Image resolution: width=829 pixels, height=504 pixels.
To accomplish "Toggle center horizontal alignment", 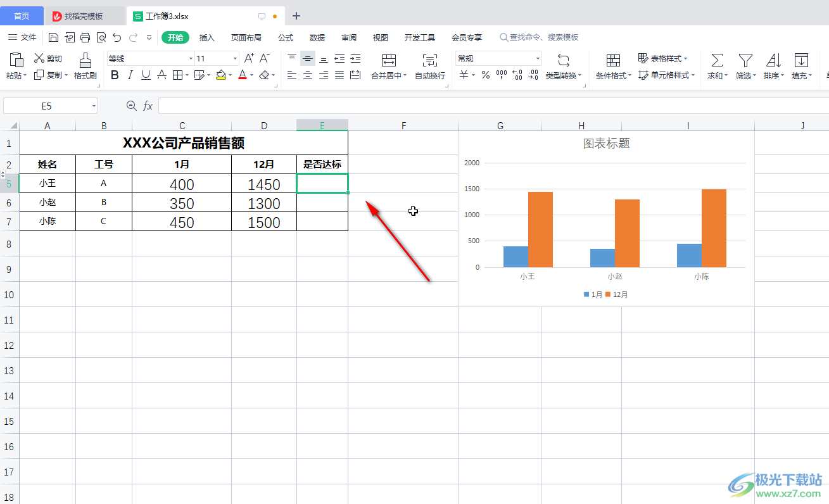I will tap(308, 75).
